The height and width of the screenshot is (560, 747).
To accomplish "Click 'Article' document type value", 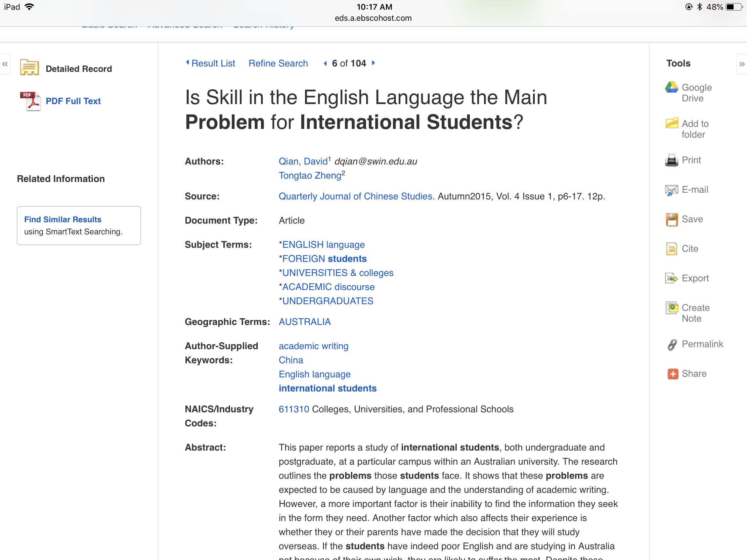I will click(292, 221).
